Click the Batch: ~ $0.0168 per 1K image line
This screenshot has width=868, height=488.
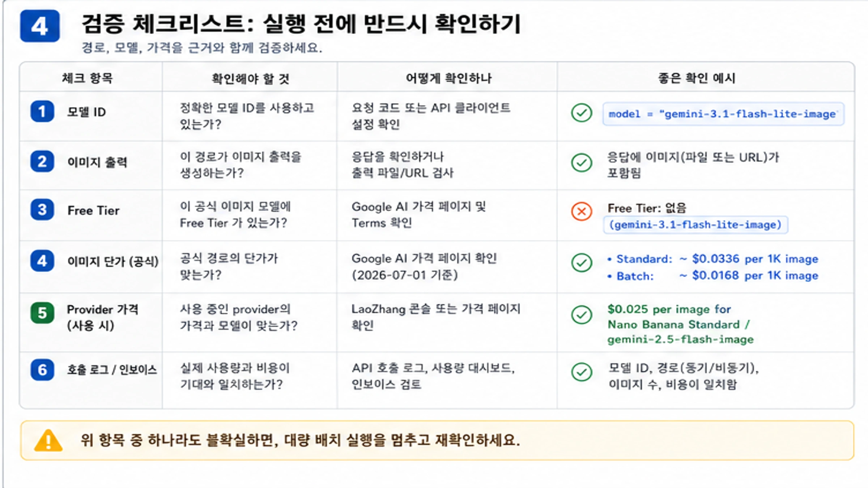(x=712, y=276)
